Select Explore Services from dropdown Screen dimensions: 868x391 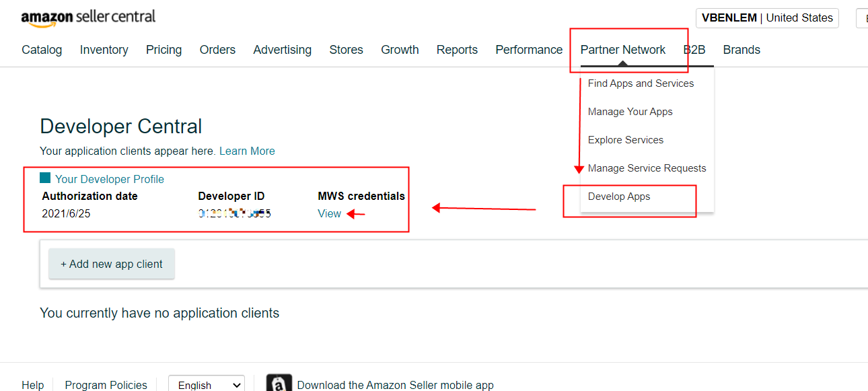tap(626, 140)
